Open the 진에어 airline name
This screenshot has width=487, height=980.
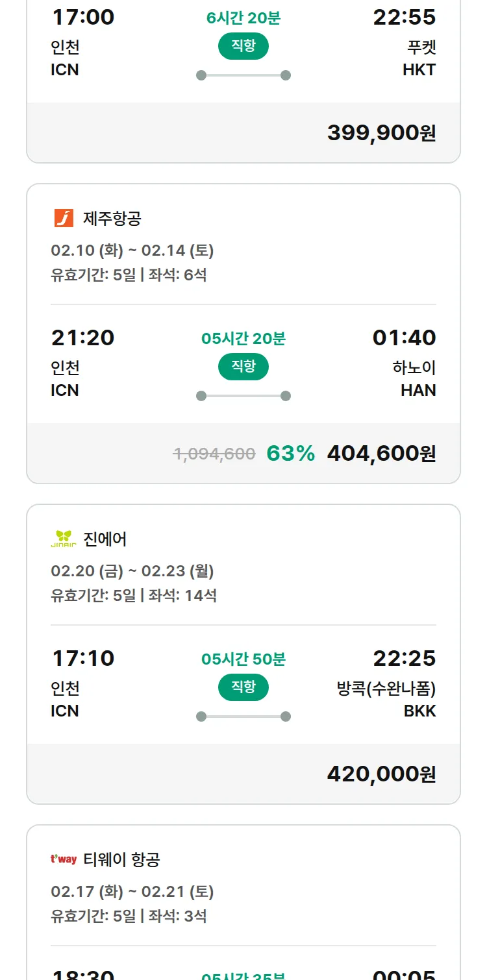[105, 539]
